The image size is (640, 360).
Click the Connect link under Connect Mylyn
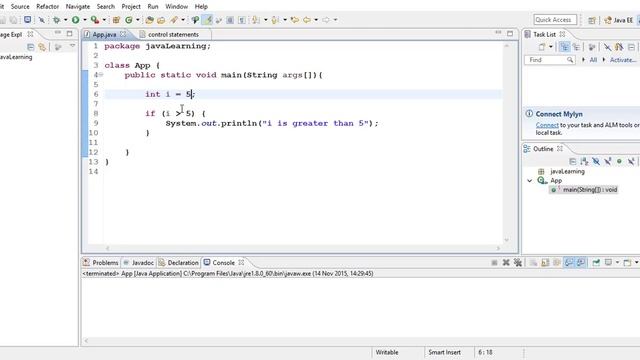(x=547, y=125)
